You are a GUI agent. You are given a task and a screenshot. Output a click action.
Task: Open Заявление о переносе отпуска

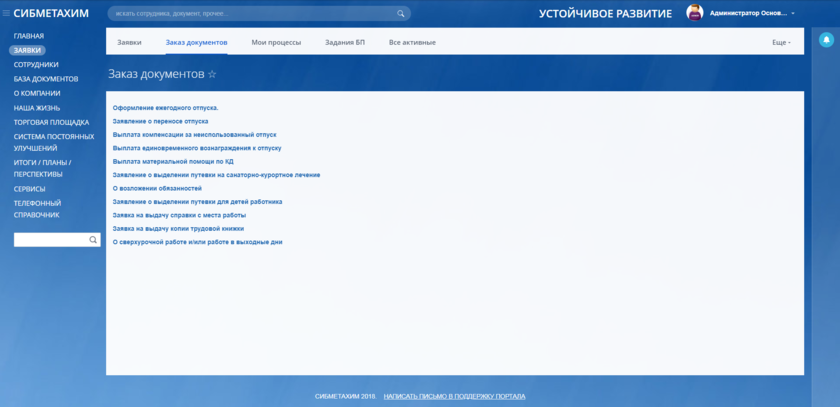[161, 122]
